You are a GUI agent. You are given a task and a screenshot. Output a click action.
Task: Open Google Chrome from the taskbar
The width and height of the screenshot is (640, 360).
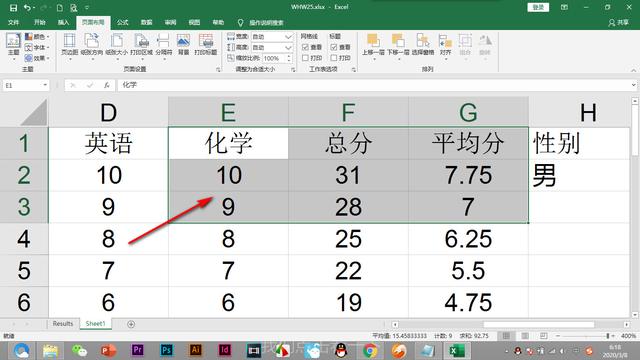(x=370, y=350)
